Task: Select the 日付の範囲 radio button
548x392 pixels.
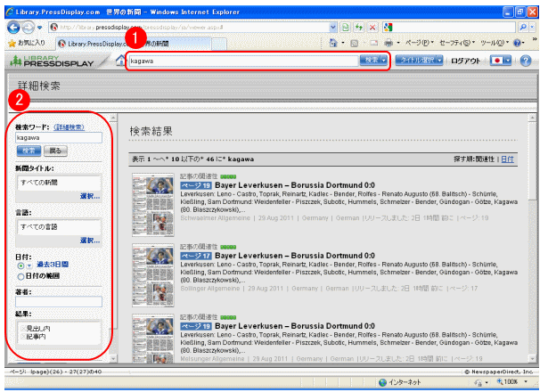Action: click(x=20, y=277)
